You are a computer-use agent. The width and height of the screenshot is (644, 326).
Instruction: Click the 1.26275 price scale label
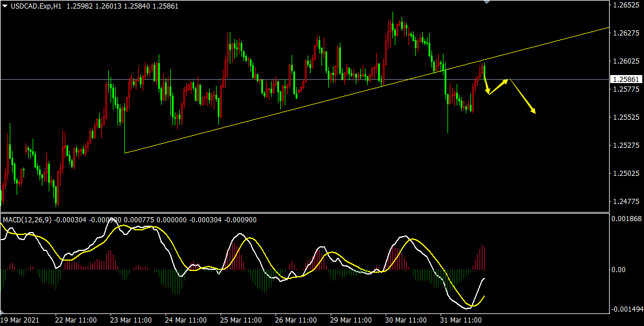point(625,33)
